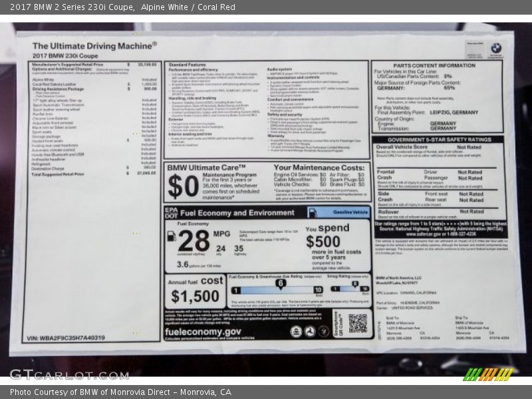The height and width of the screenshot is (399, 532).
Task: Click the Gasoline Vehicle badge
Action: [x=349, y=212]
